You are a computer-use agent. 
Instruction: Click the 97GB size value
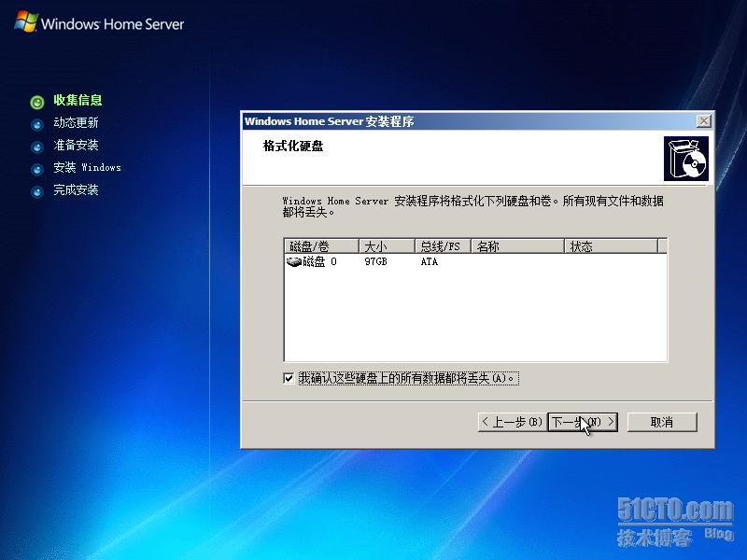(x=376, y=261)
